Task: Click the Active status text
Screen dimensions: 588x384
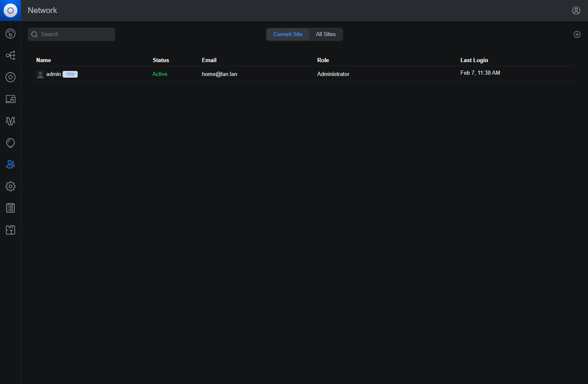Action: point(160,74)
